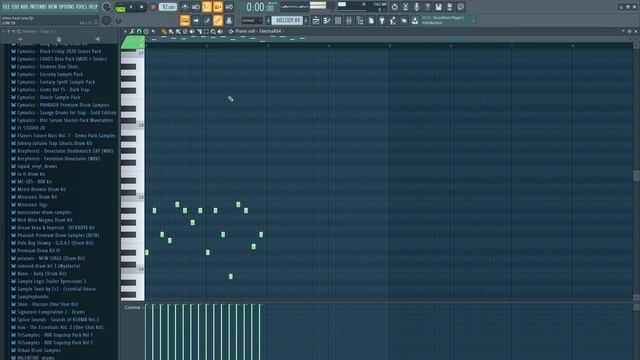Open the EDIT menu
The image size is (640, 360).
click(15, 7)
